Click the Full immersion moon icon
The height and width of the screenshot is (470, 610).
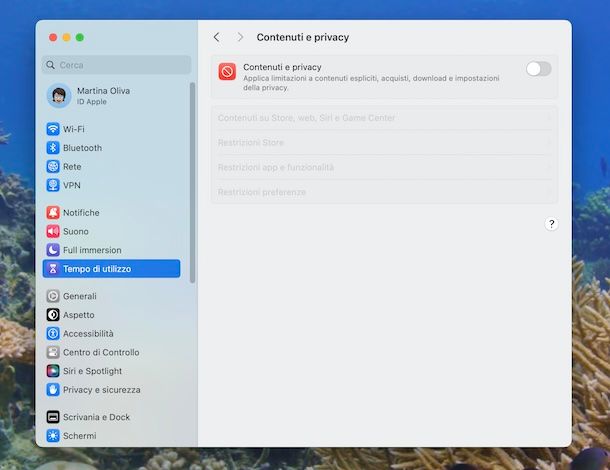point(53,250)
